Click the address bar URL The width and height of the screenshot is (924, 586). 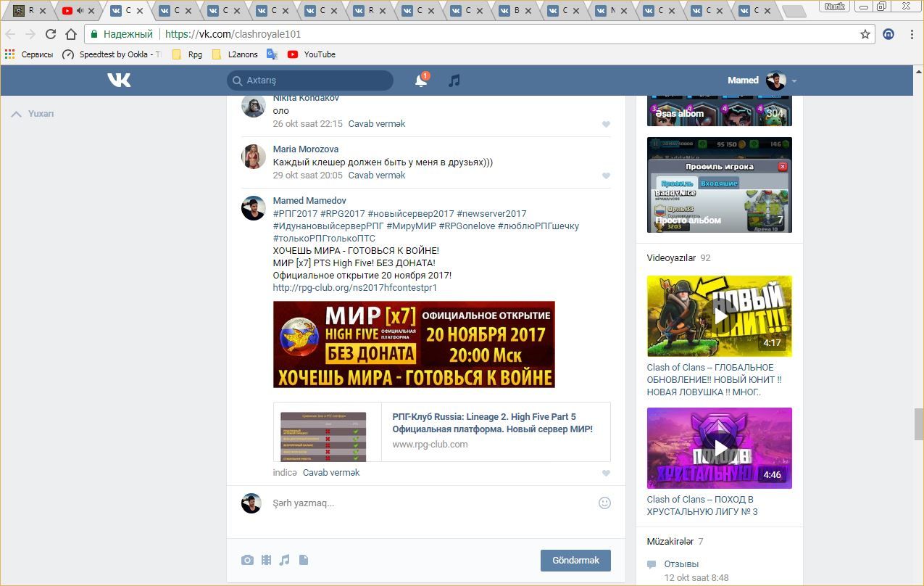[x=233, y=34]
